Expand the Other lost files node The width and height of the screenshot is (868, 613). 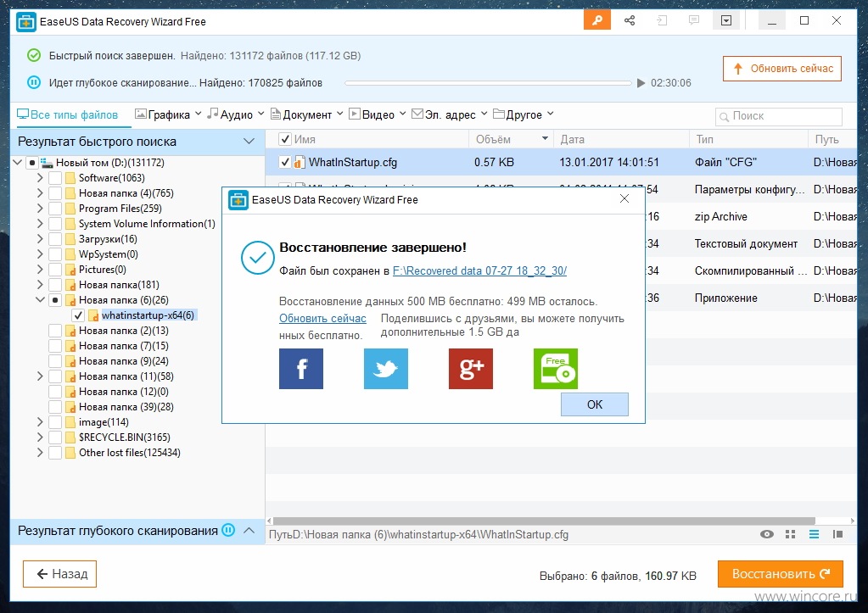pyautogui.click(x=40, y=453)
